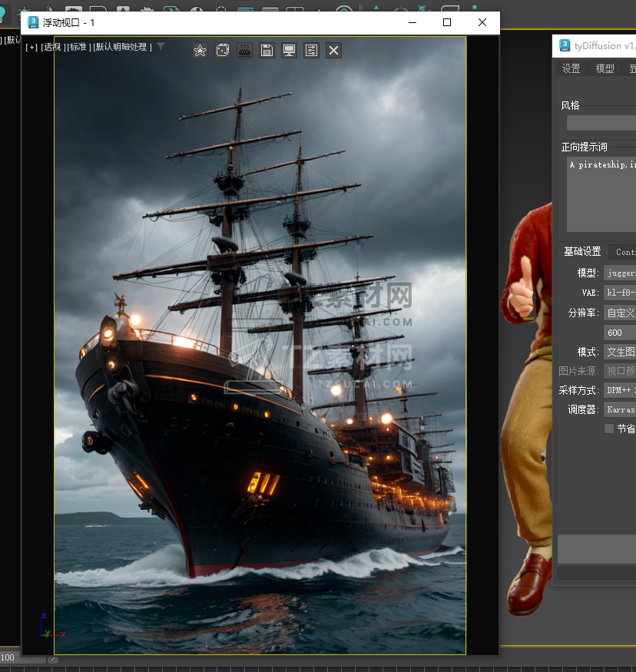Click the 正向提示词 prompt text box
Image resolution: width=636 pixels, height=672 pixels.
601,194
